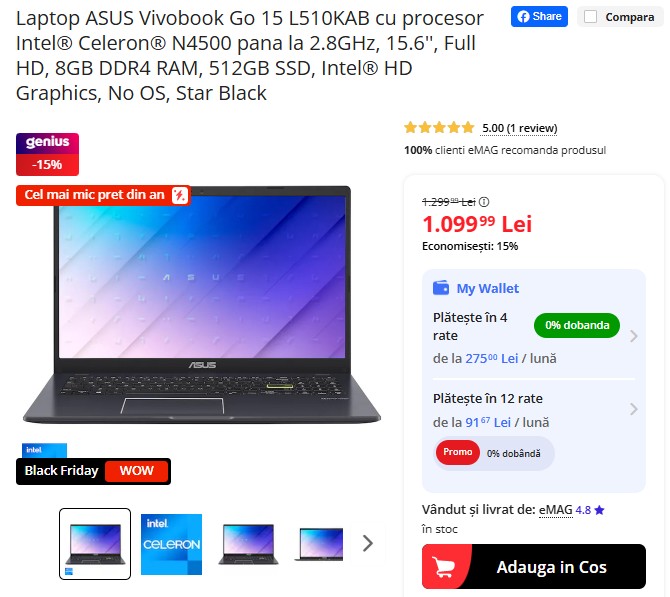Click the genius -15% badge
Image resolution: width=670 pixels, height=597 pixels.
[47, 154]
